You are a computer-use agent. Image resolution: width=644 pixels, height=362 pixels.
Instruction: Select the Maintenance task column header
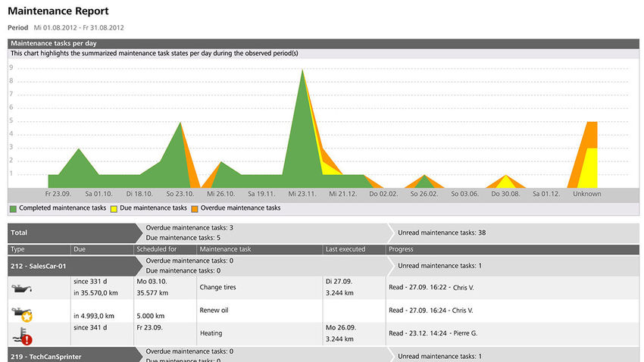pyautogui.click(x=260, y=249)
